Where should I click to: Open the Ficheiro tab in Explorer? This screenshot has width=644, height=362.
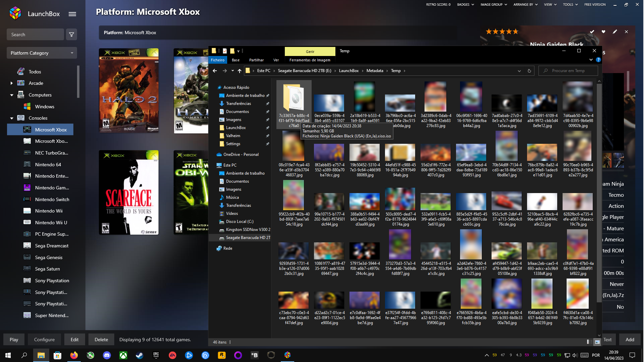[218, 60]
